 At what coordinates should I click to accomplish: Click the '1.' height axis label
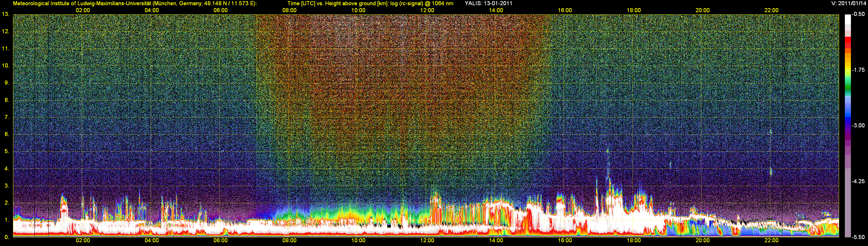pyautogui.click(x=7, y=220)
